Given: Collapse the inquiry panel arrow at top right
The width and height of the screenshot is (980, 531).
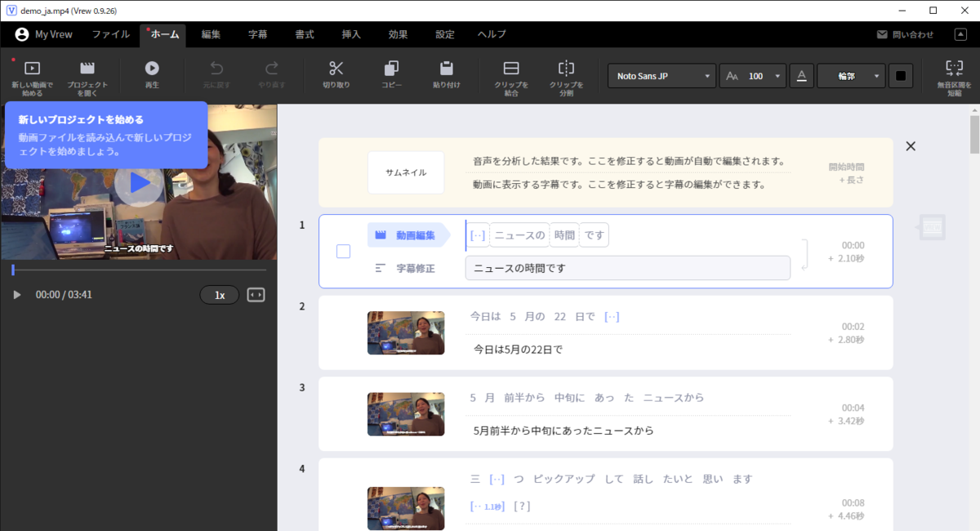Looking at the screenshot, I should pos(960,33).
